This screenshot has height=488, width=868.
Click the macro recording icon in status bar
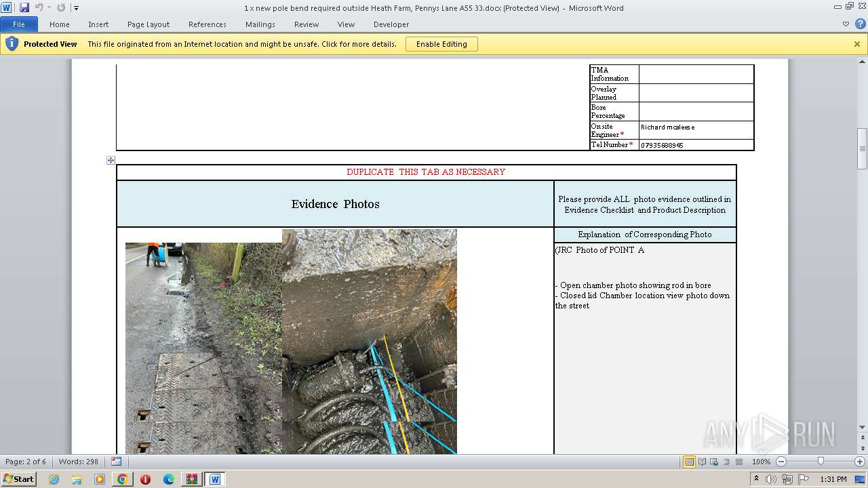[116, 462]
